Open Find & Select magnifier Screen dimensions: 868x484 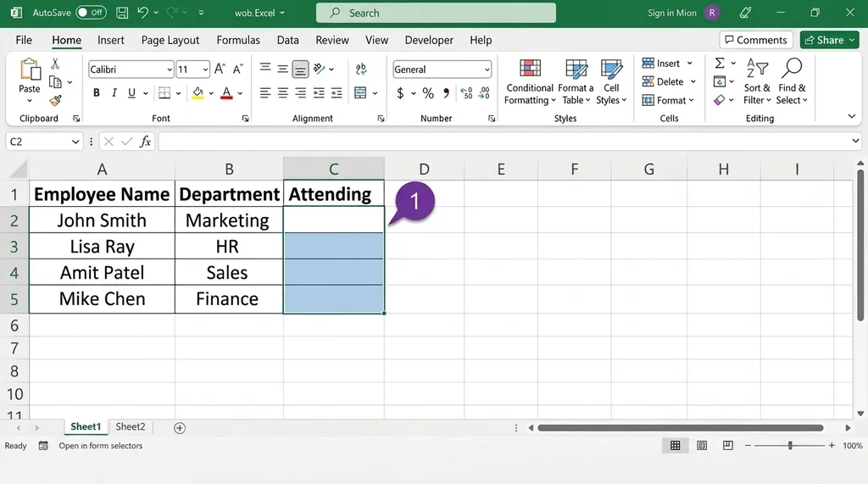[792, 82]
